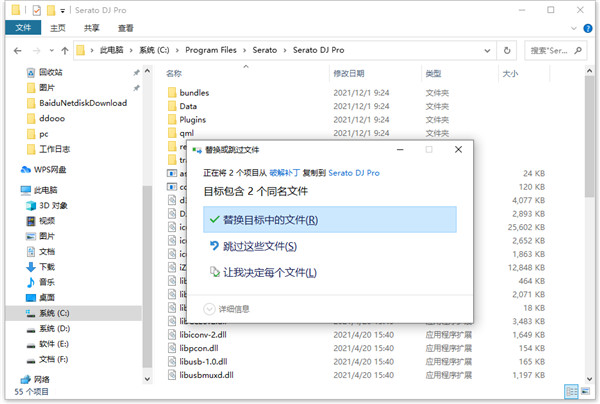Image resolution: width=600 pixels, height=404 pixels.
Task: Select drive 系统 (C:) in navigation pane
Action: [54, 313]
